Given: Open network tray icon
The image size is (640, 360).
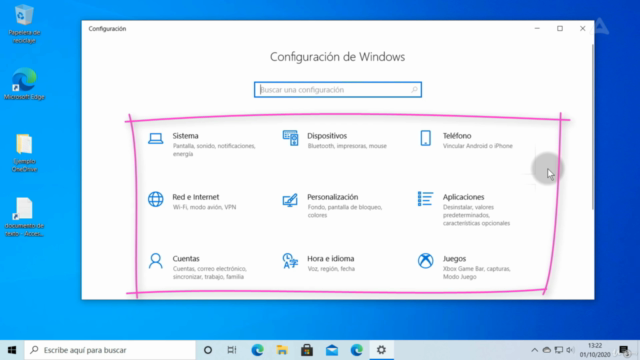Looking at the screenshot, I should coord(559,350).
